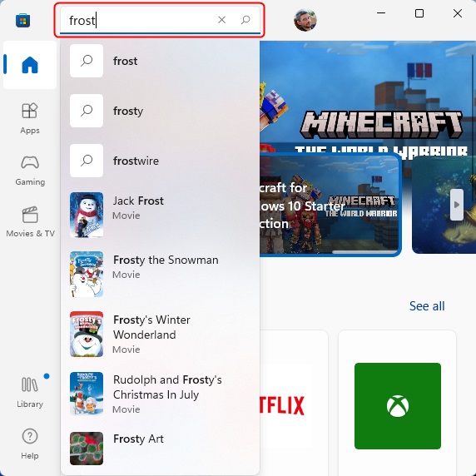This screenshot has width=476, height=476.
Task: Clear the search box text
Action: (x=222, y=20)
